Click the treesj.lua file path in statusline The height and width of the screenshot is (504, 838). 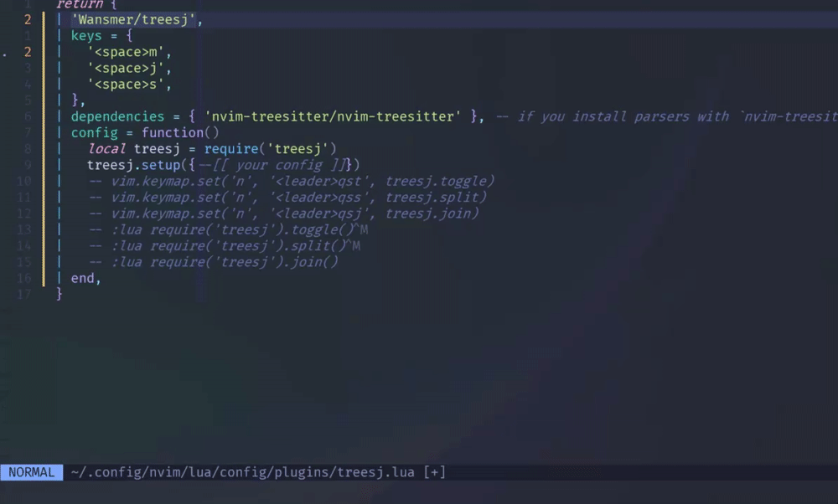pos(243,472)
